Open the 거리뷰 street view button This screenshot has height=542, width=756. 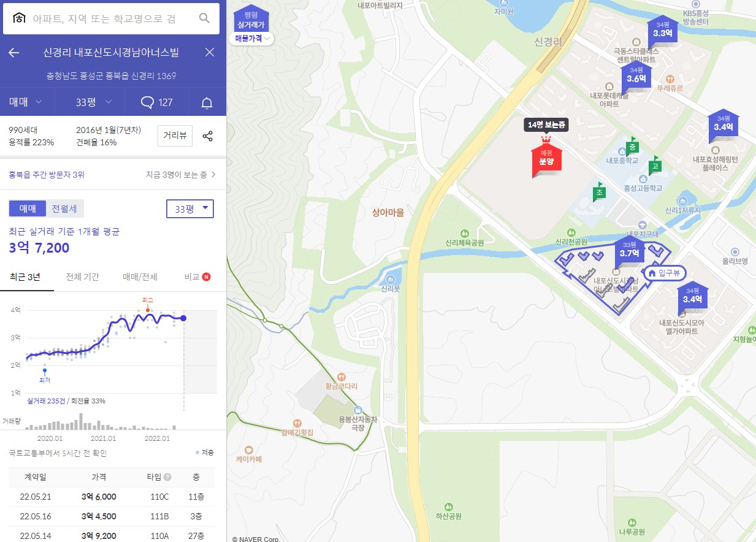click(175, 136)
